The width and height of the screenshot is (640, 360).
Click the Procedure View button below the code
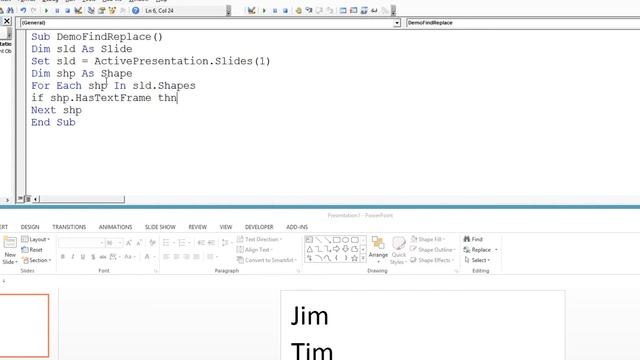[20, 199]
